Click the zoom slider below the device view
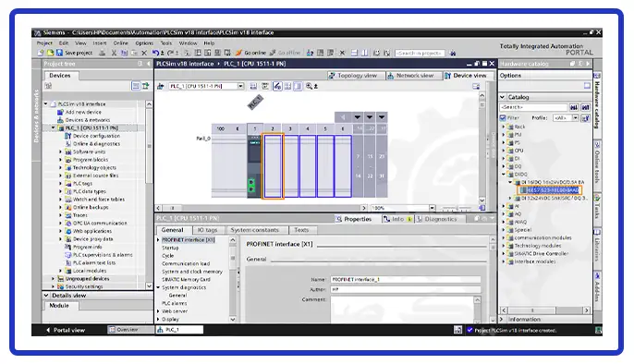This screenshot has width=634, height=364. coord(457,209)
